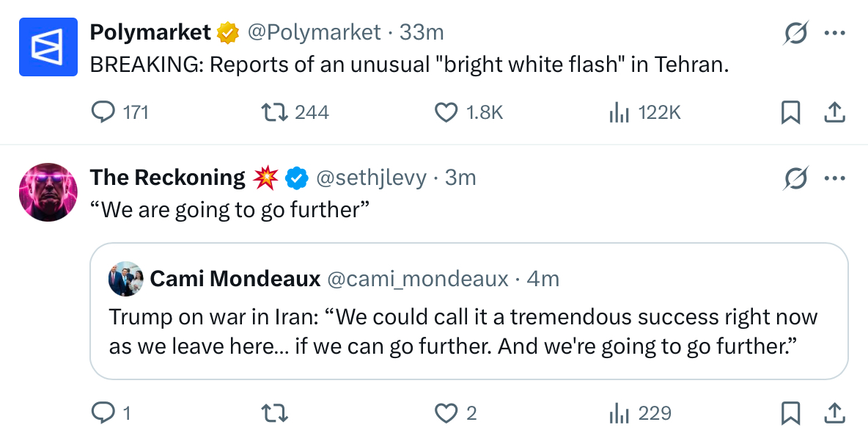View analytics showing 229 views

[x=619, y=414]
